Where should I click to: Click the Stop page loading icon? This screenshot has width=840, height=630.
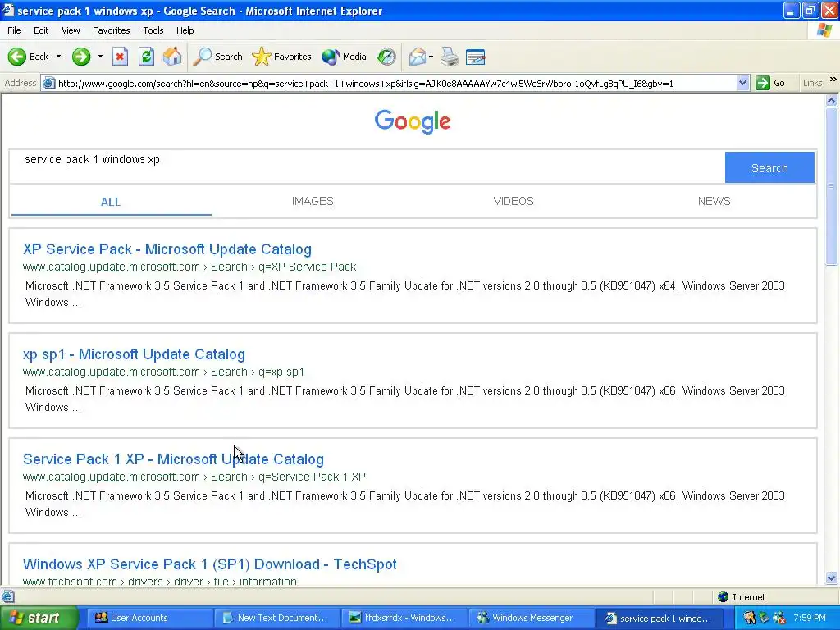coord(120,57)
